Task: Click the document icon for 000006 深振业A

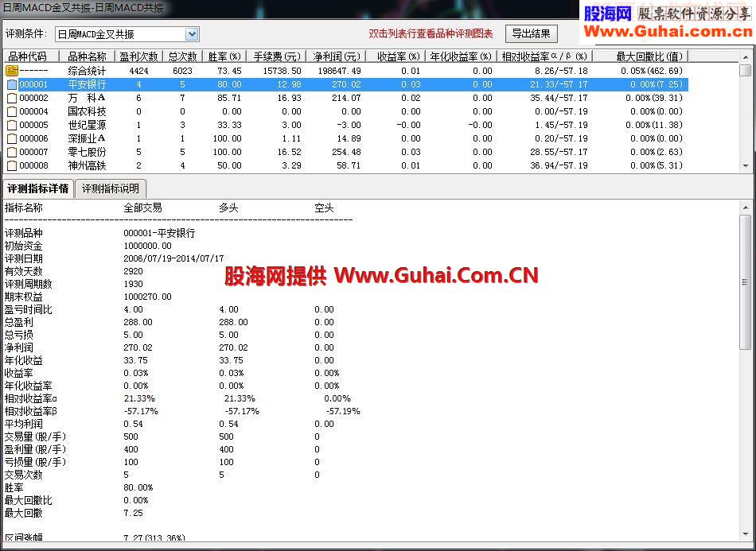Action: point(12,138)
